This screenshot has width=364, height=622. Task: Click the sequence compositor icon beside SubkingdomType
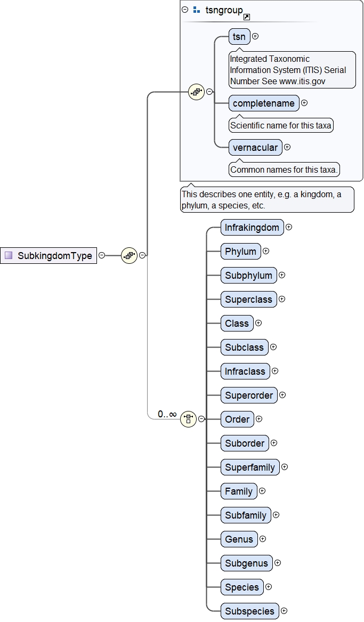coord(130,255)
